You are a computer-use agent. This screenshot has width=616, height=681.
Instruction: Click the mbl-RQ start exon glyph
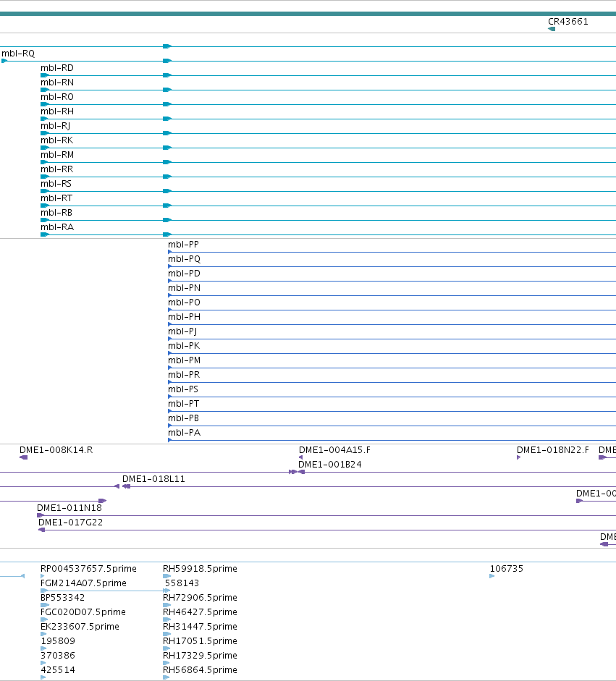pyautogui.click(x=4, y=61)
